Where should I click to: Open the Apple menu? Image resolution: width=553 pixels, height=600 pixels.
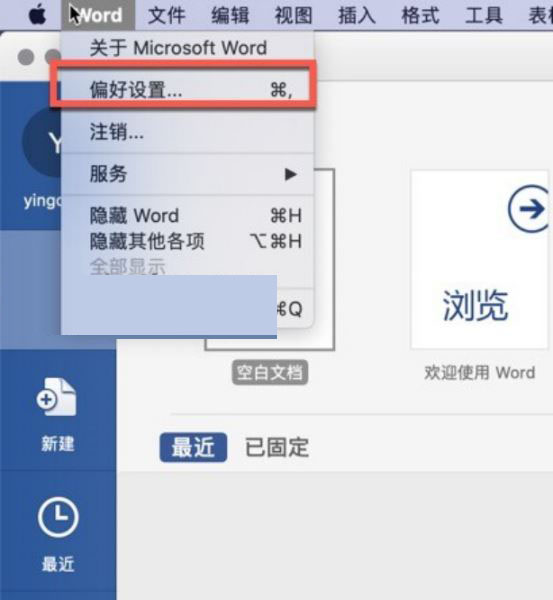pyautogui.click(x=38, y=15)
